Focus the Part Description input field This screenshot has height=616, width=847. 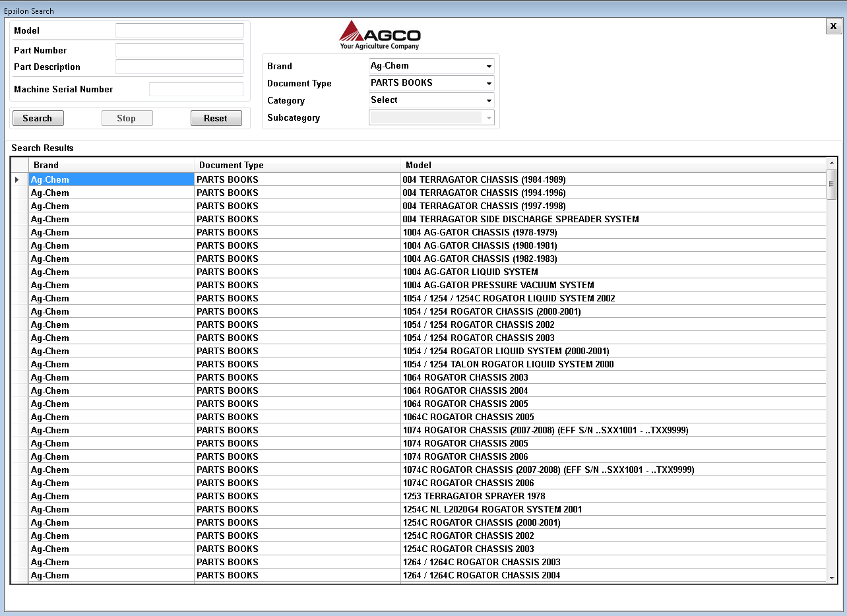pos(179,67)
